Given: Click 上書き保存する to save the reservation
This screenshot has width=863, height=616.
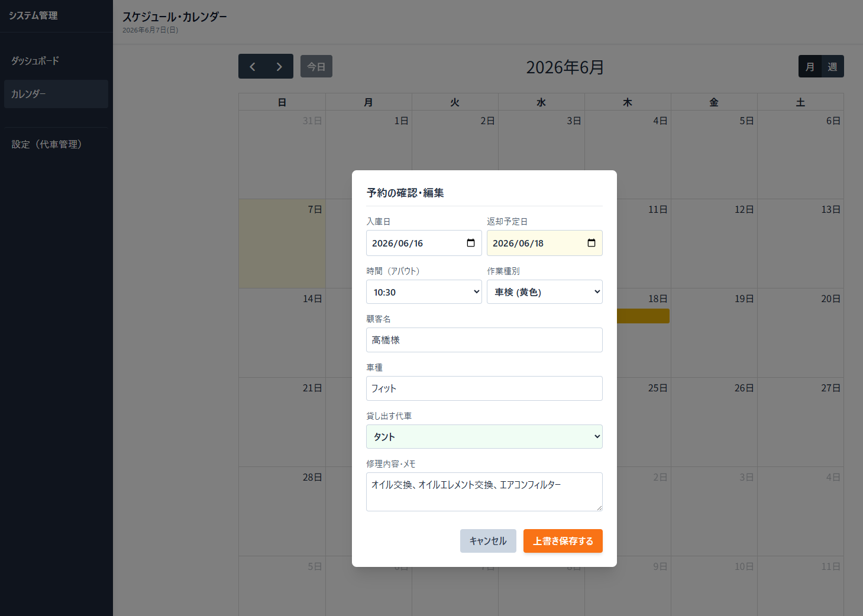Looking at the screenshot, I should 563,541.
